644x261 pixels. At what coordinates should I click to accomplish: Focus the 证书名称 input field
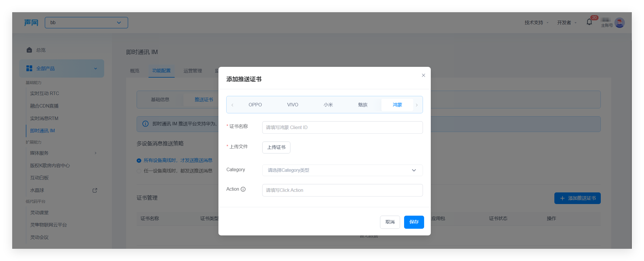click(342, 128)
